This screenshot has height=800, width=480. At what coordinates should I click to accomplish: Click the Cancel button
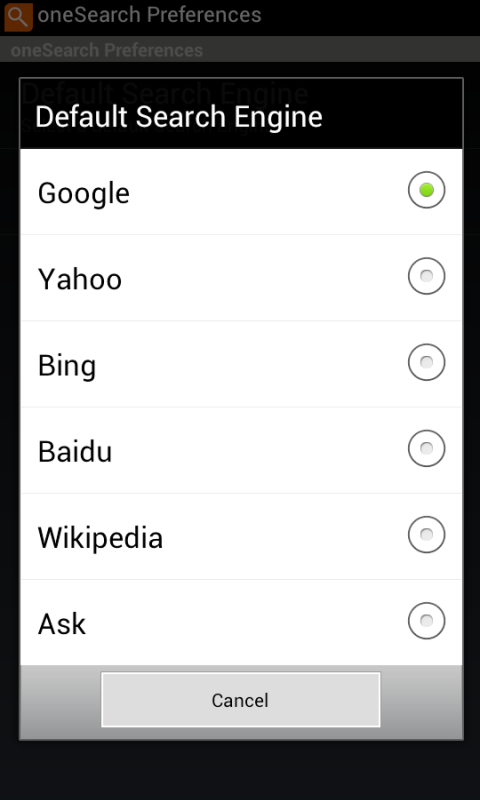(x=240, y=699)
